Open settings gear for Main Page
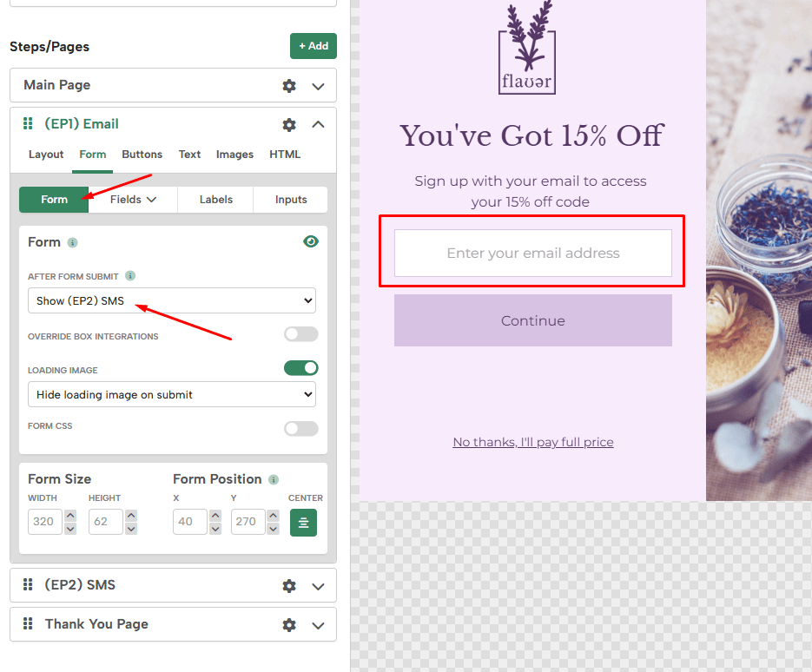The height and width of the screenshot is (672, 812). pyautogui.click(x=288, y=85)
